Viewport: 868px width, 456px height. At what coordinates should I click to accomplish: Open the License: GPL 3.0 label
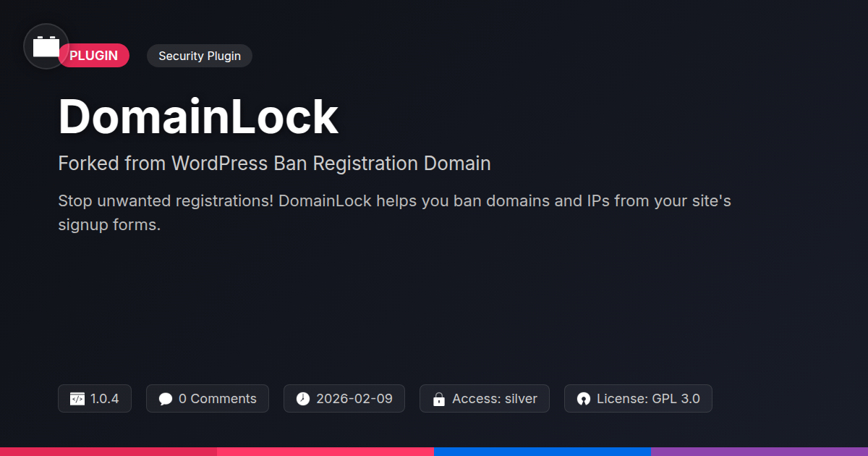pos(648,399)
